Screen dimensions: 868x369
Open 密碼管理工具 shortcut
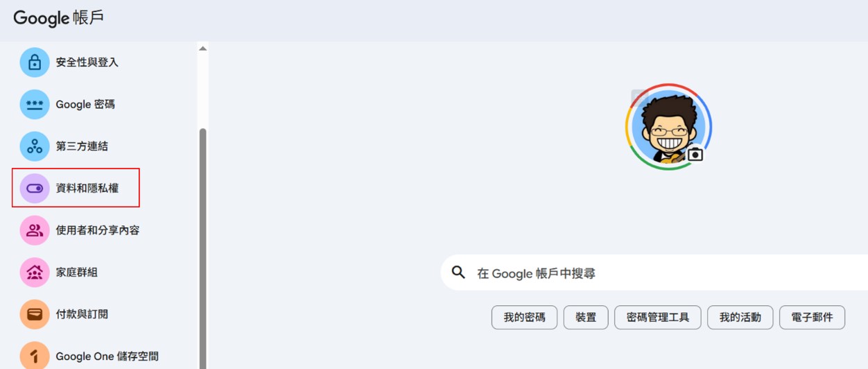[x=657, y=318]
